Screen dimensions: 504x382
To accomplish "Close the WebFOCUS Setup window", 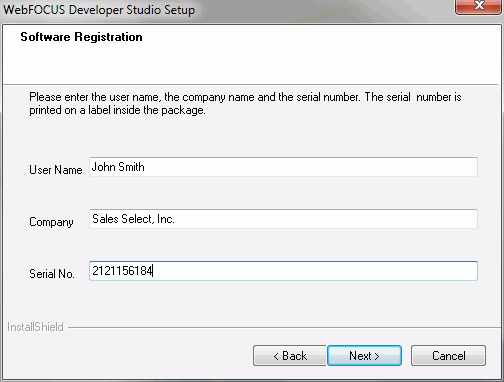I will [479, 6].
